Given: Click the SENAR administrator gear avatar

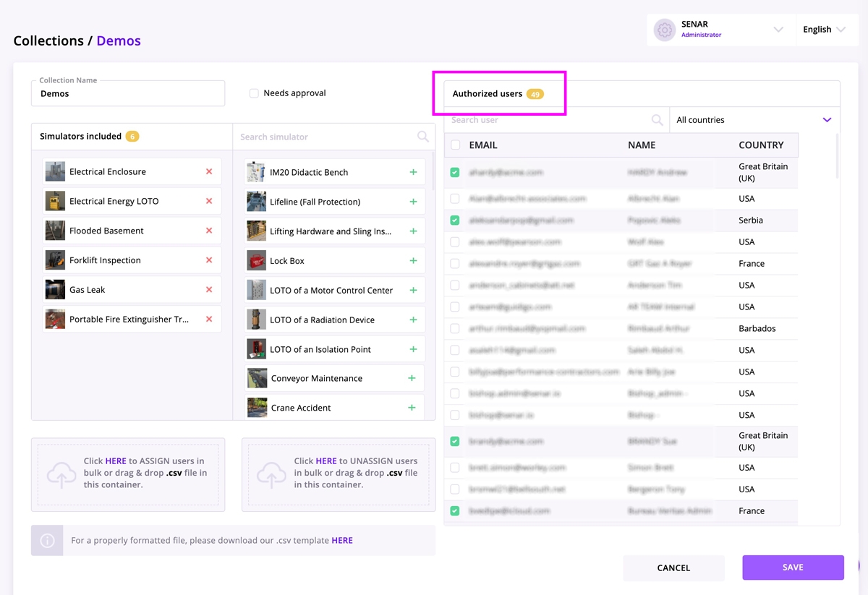Looking at the screenshot, I should point(664,30).
